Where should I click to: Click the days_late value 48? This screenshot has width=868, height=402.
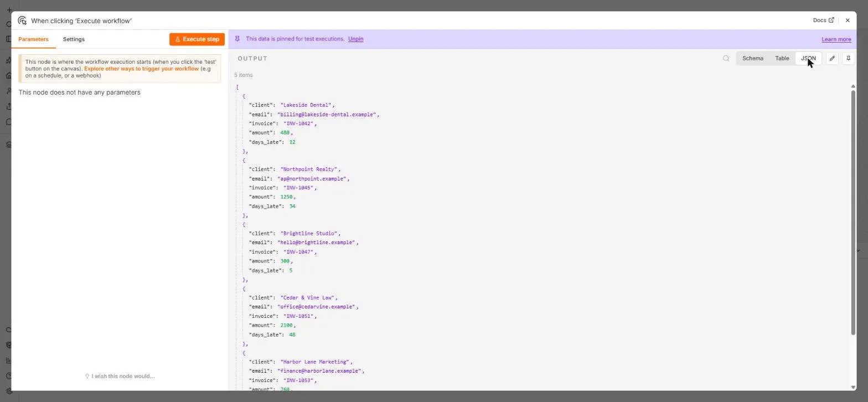point(292,335)
